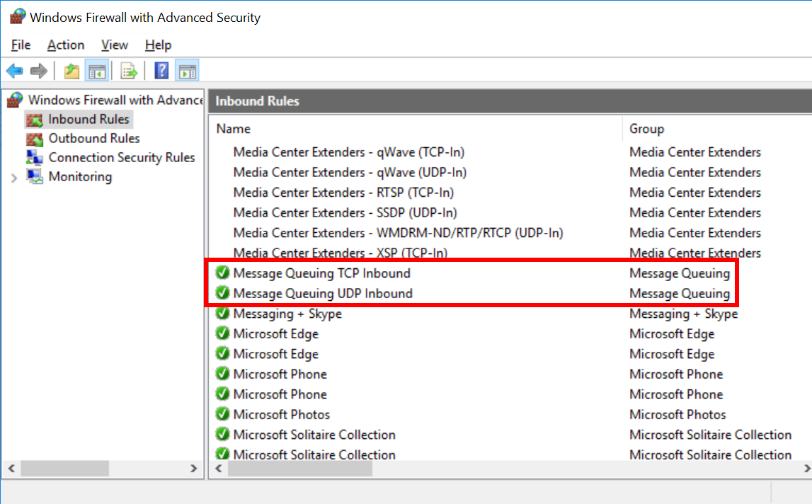
Task: Open the Action menu
Action: (x=66, y=45)
